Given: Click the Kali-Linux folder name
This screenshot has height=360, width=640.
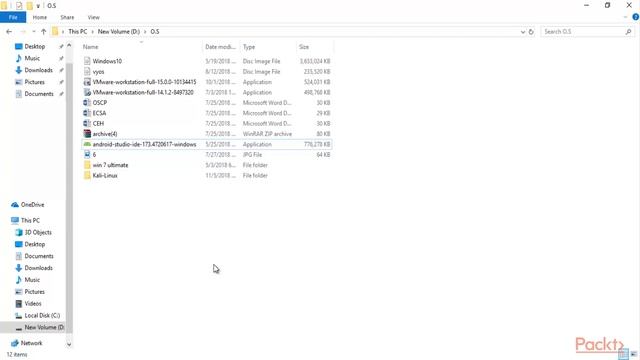Looking at the screenshot, I should coord(105,176).
